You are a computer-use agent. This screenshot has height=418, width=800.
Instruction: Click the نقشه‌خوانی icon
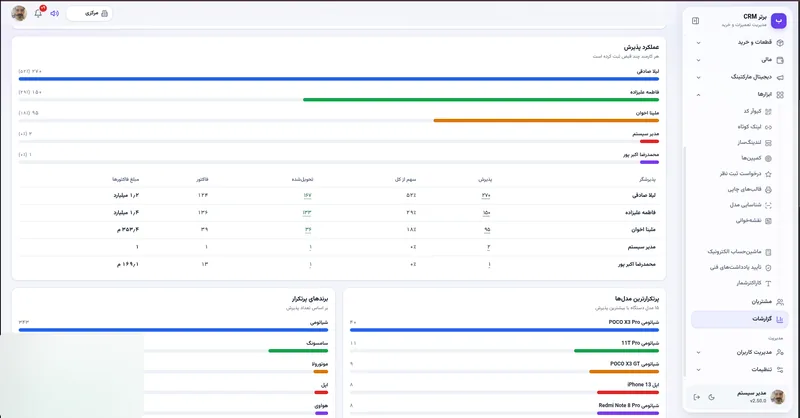pos(768,221)
